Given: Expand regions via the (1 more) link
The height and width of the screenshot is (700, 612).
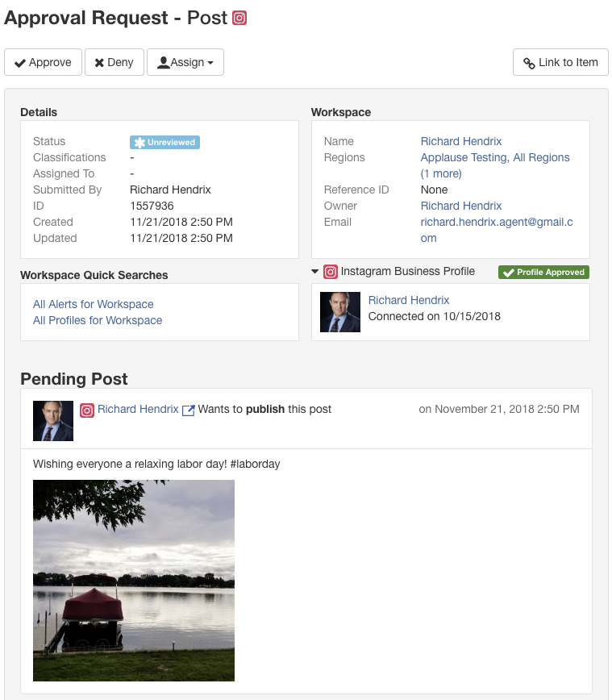Looking at the screenshot, I should pyautogui.click(x=441, y=173).
